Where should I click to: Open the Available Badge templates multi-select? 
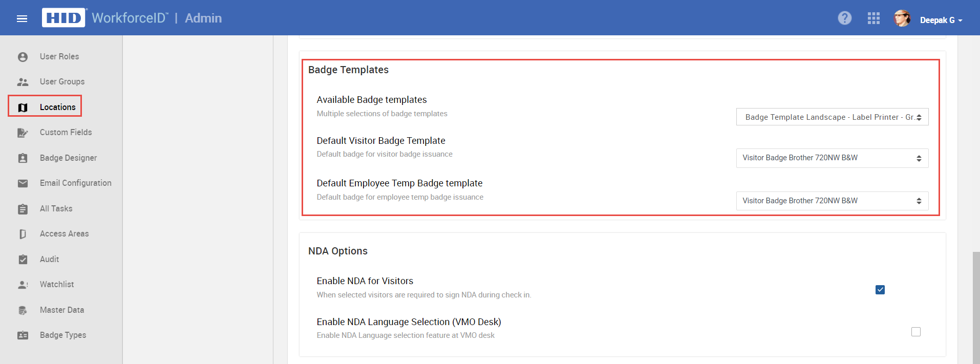(x=832, y=117)
